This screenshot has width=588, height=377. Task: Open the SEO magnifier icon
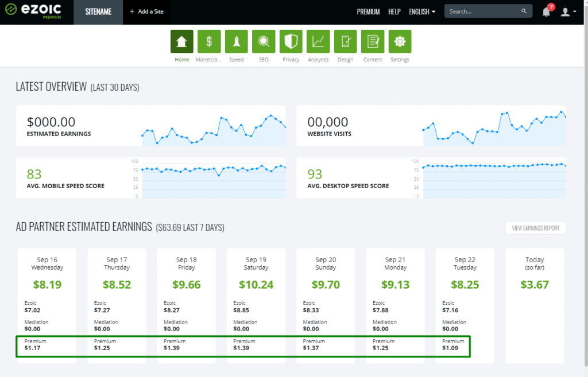(264, 41)
